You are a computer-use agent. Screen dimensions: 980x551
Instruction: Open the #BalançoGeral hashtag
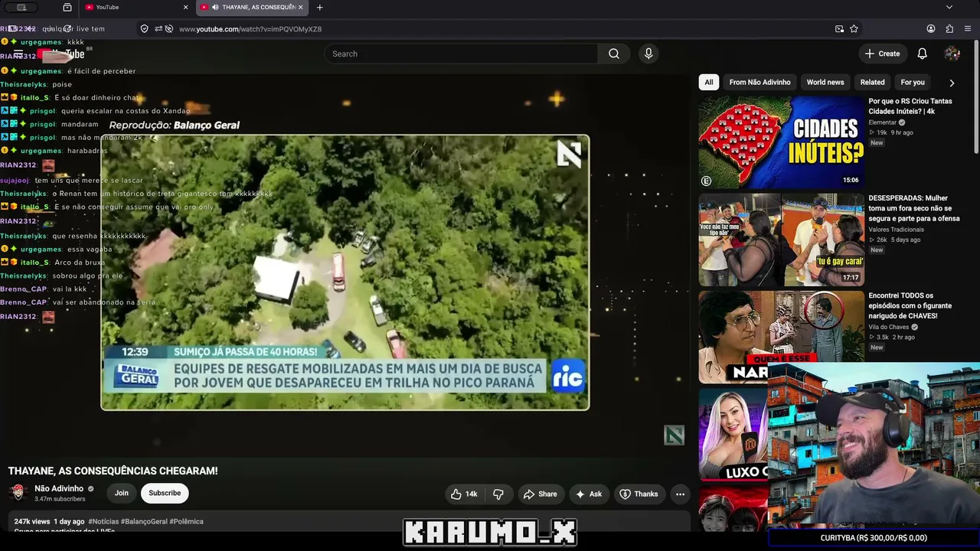(x=144, y=522)
